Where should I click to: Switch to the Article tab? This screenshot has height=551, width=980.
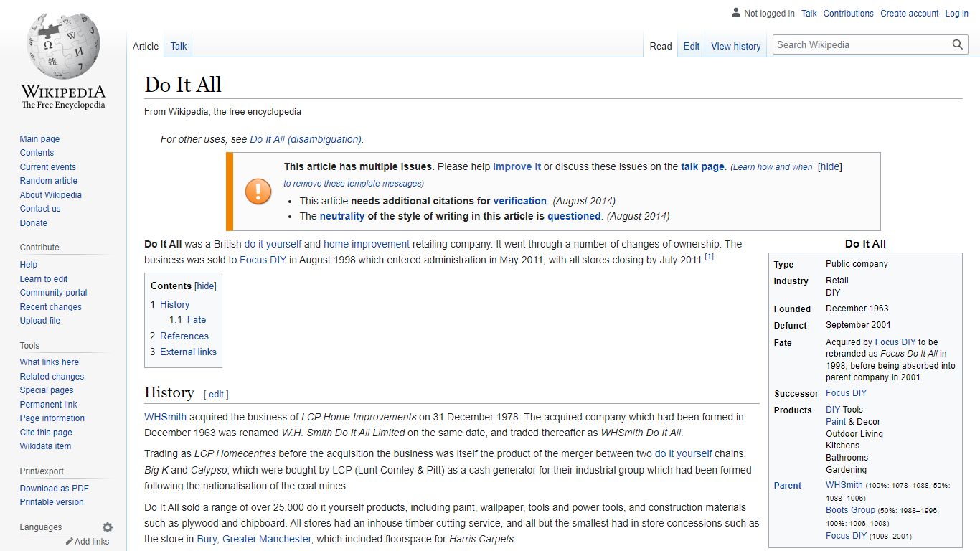pyautogui.click(x=146, y=46)
